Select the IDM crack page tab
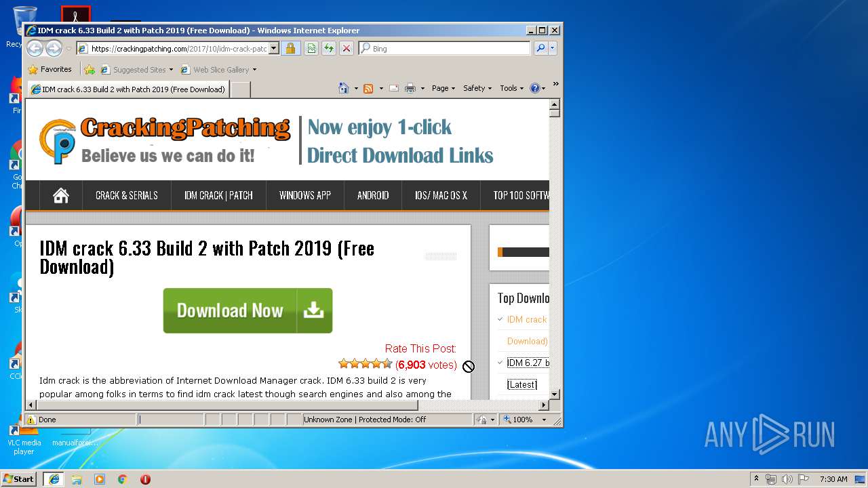This screenshot has width=868, height=488. 127,89
